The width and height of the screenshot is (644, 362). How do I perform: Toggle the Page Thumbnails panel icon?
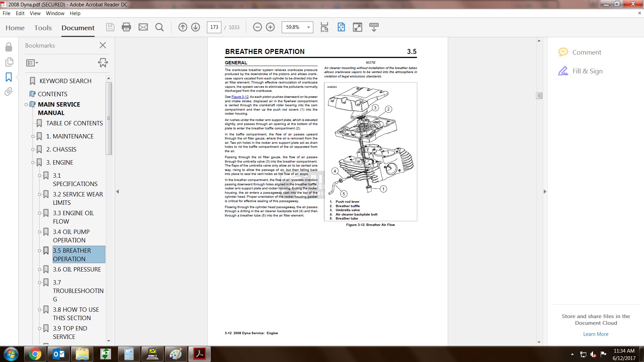coord(9,62)
